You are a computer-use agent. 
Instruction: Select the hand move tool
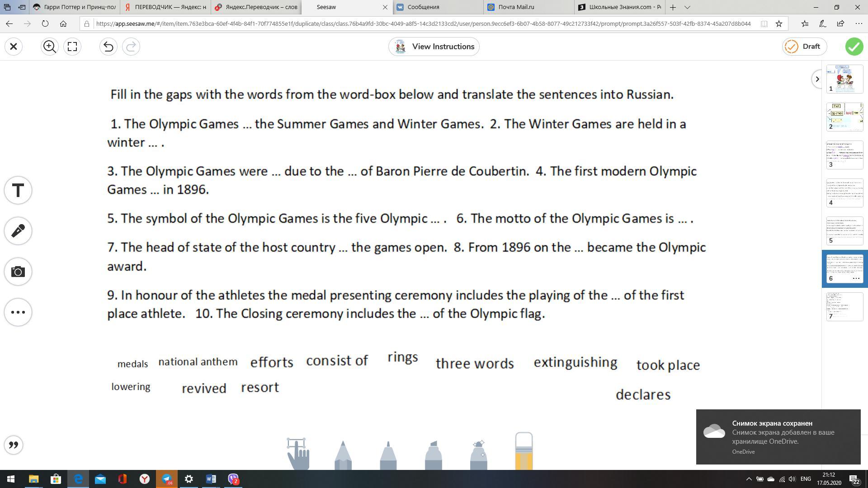point(298,454)
